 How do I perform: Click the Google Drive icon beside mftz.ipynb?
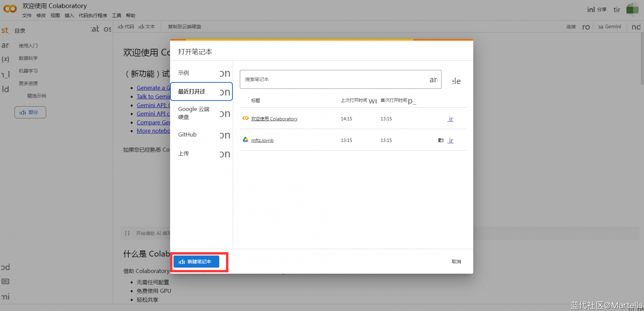pyautogui.click(x=245, y=140)
